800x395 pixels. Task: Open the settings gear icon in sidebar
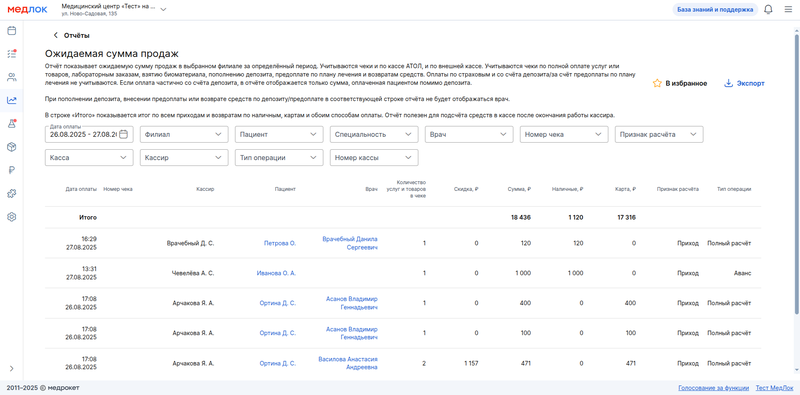tap(11, 217)
